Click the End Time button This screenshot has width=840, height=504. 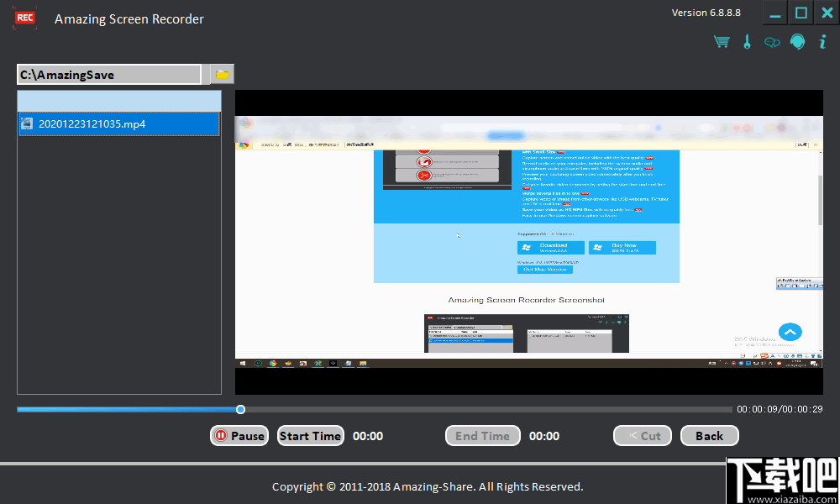[482, 435]
